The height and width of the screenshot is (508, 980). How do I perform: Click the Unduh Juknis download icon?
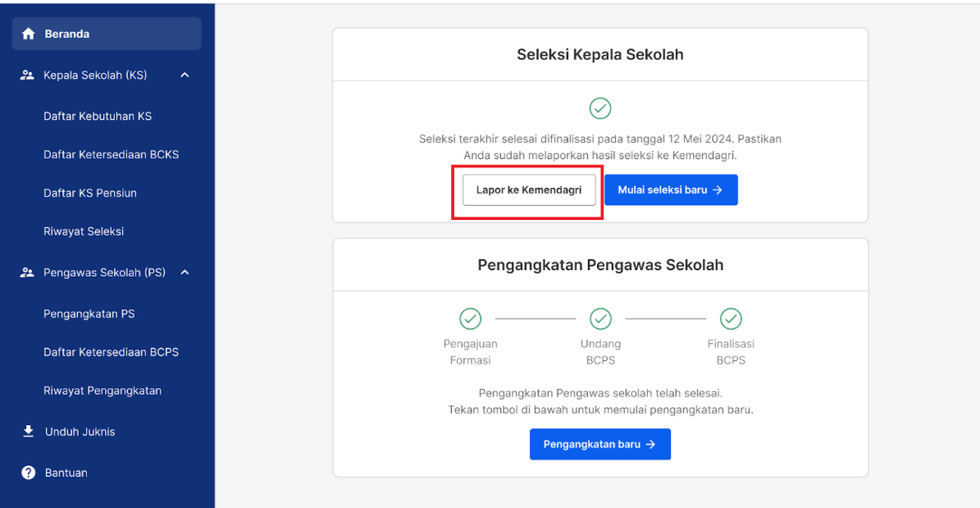click(x=28, y=431)
